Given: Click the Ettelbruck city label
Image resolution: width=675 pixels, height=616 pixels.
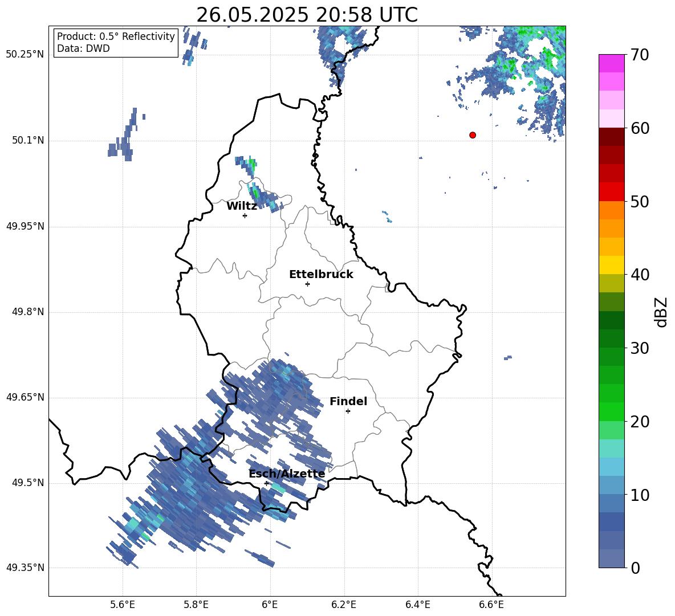Looking at the screenshot, I should [321, 275].
